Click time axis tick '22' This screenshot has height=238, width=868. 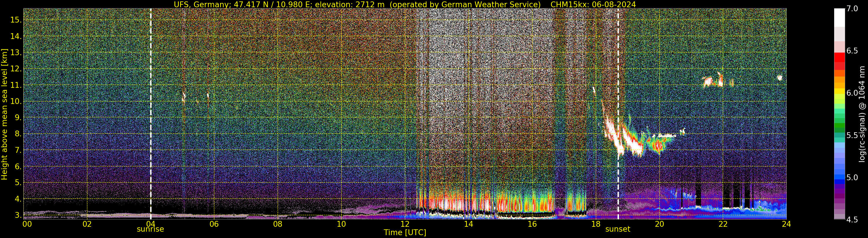click(x=723, y=224)
